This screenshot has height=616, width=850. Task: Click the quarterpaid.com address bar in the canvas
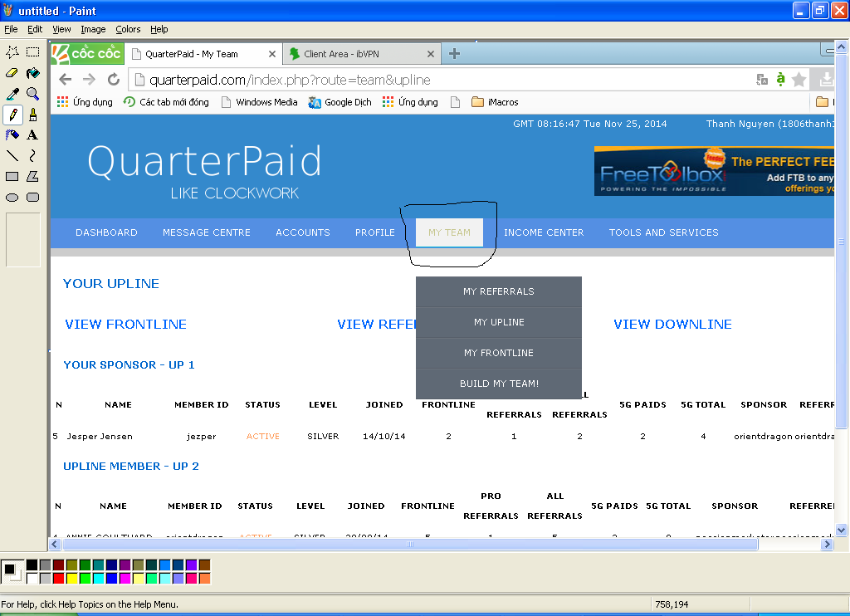(x=443, y=80)
